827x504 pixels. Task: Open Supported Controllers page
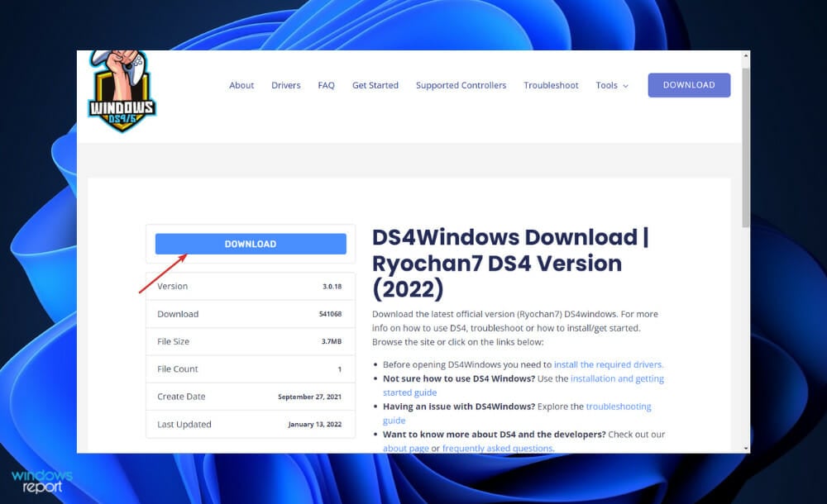(x=461, y=85)
